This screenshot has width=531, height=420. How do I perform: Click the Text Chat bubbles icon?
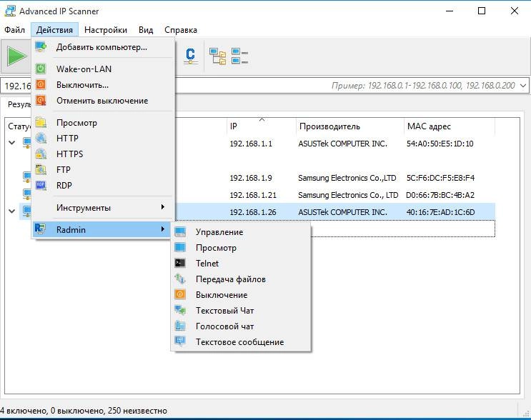pos(180,310)
